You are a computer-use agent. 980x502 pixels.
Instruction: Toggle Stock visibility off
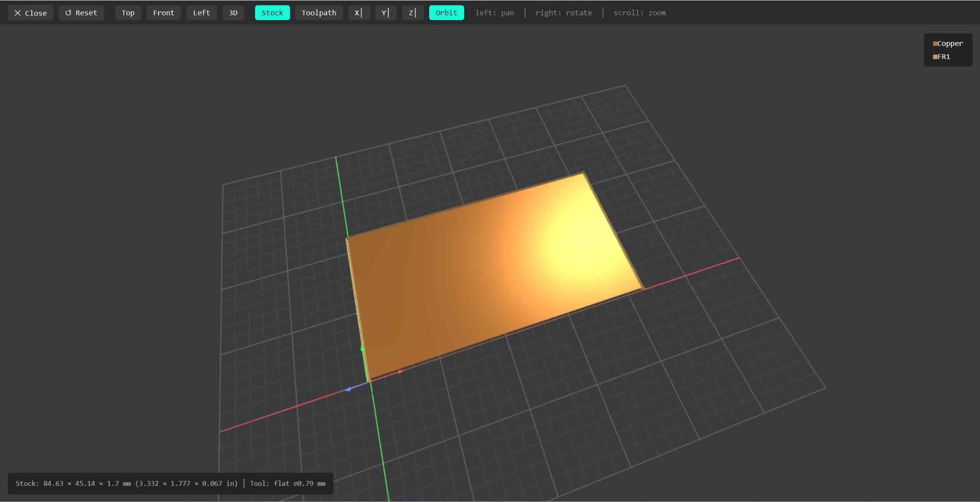[272, 13]
